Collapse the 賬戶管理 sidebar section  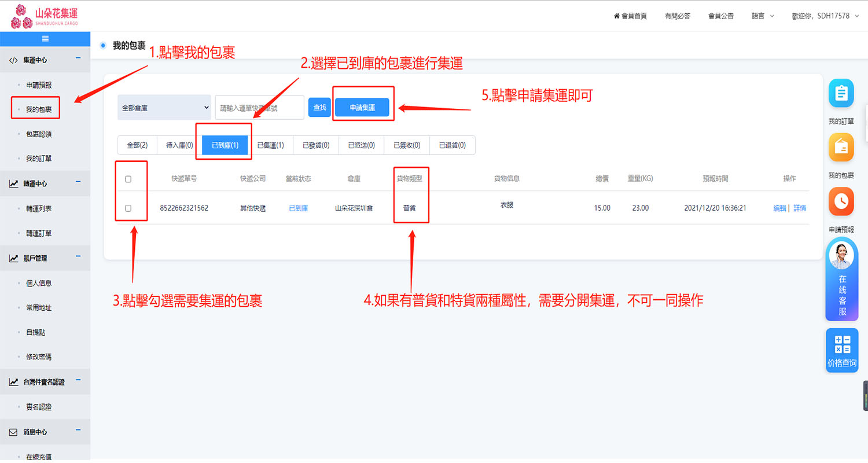point(78,258)
